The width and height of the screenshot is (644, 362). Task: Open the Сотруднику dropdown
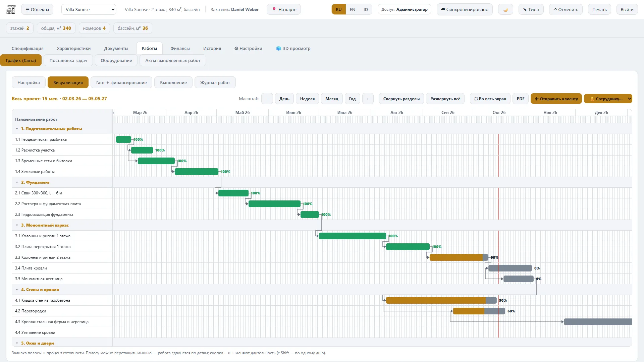pyautogui.click(x=608, y=99)
